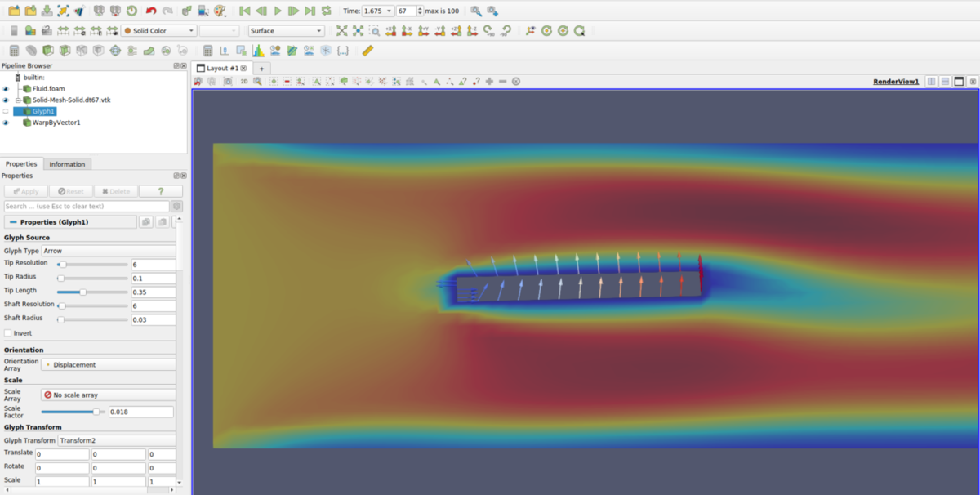Show Glyph1 using its eye toggle

coord(6,111)
